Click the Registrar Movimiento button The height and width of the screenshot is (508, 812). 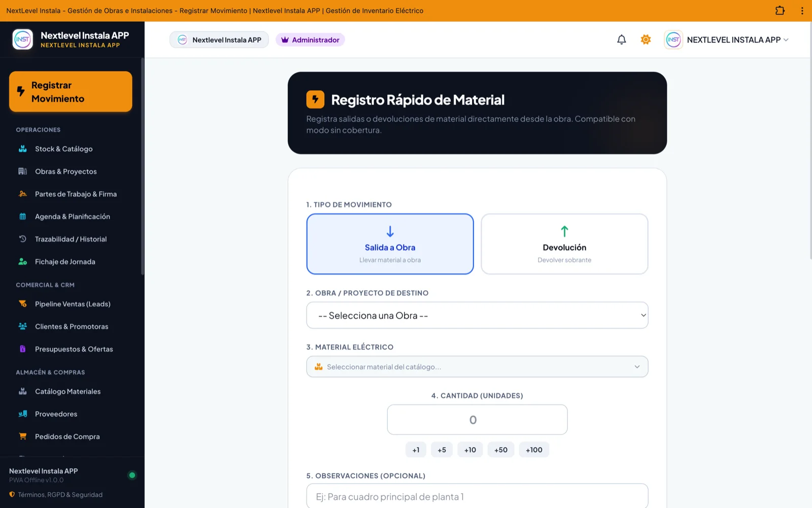71,92
